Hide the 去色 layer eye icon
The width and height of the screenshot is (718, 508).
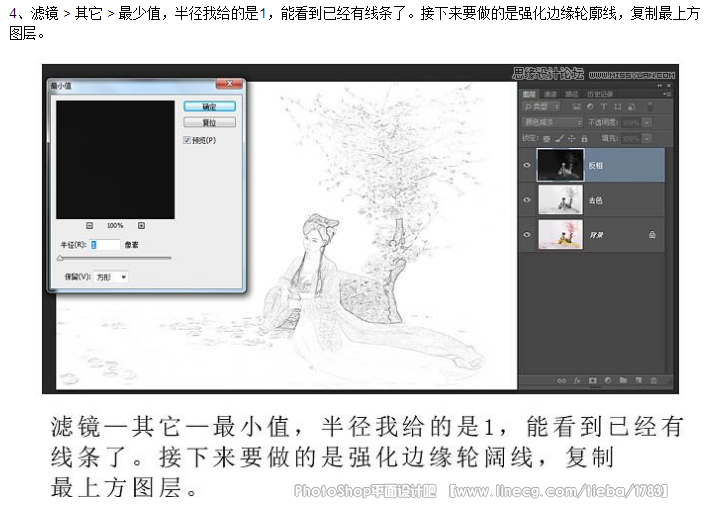(x=527, y=200)
